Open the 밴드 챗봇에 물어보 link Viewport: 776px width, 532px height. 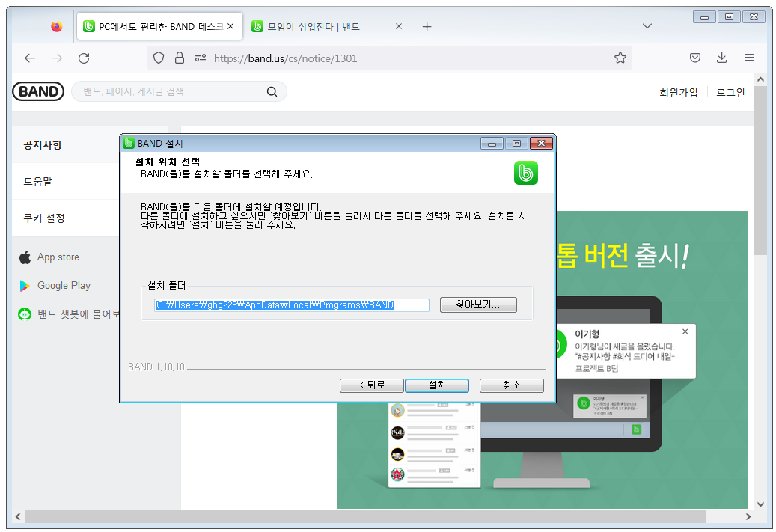[78, 314]
